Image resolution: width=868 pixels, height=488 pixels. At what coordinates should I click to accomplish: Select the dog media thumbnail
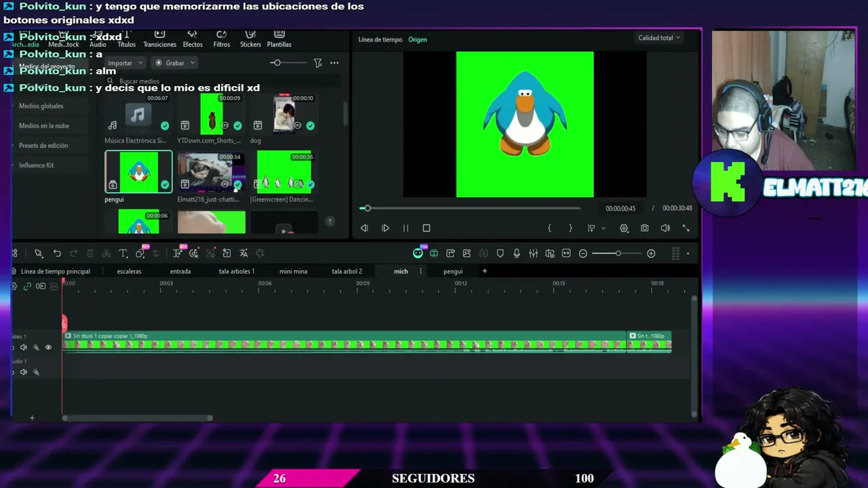[x=283, y=114]
